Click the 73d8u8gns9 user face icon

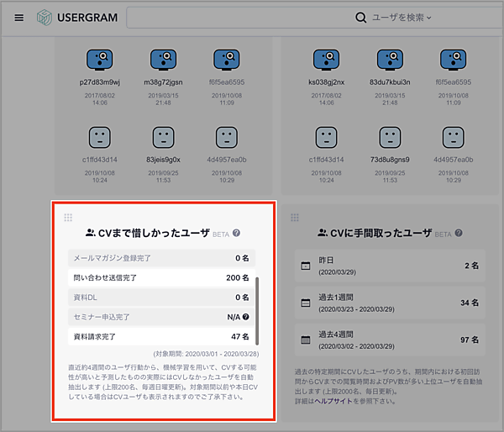click(x=390, y=136)
